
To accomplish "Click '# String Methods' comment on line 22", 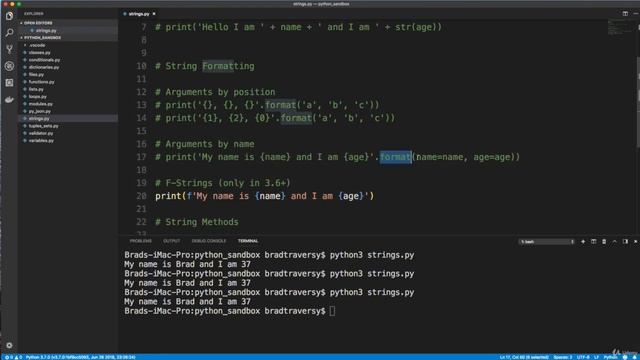I will coord(197,222).
